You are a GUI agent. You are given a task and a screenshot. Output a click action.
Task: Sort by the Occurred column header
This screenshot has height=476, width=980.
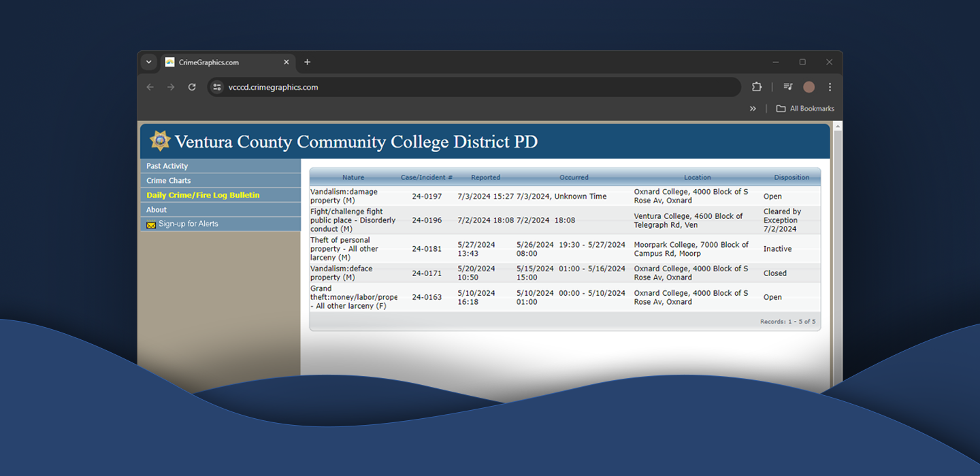coord(574,177)
